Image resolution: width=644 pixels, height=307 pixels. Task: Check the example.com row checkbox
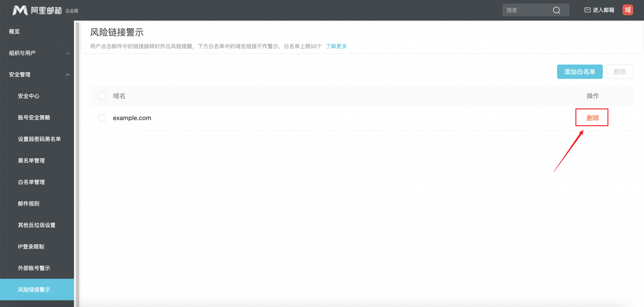pos(102,118)
